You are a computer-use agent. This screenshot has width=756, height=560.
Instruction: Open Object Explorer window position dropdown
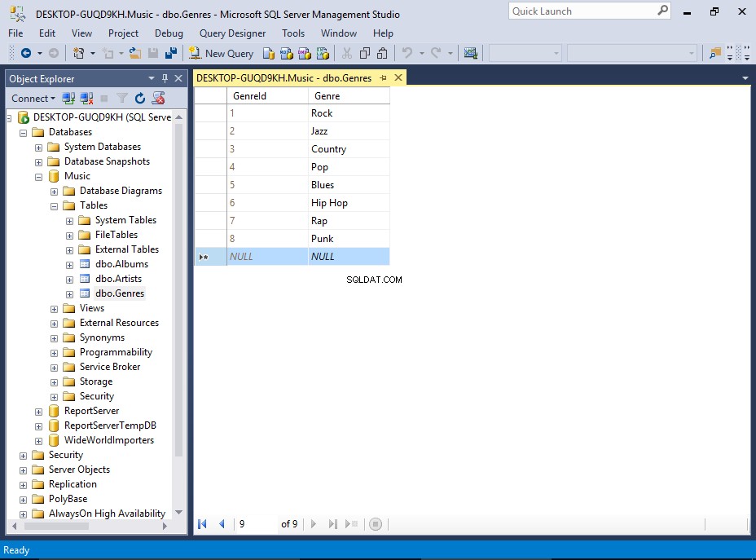[152, 78]
